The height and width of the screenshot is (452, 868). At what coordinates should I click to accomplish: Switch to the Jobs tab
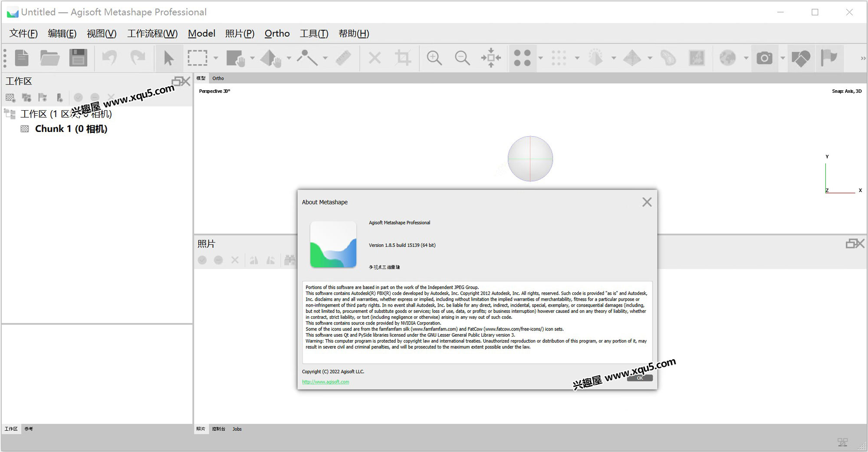click(237, 429)
